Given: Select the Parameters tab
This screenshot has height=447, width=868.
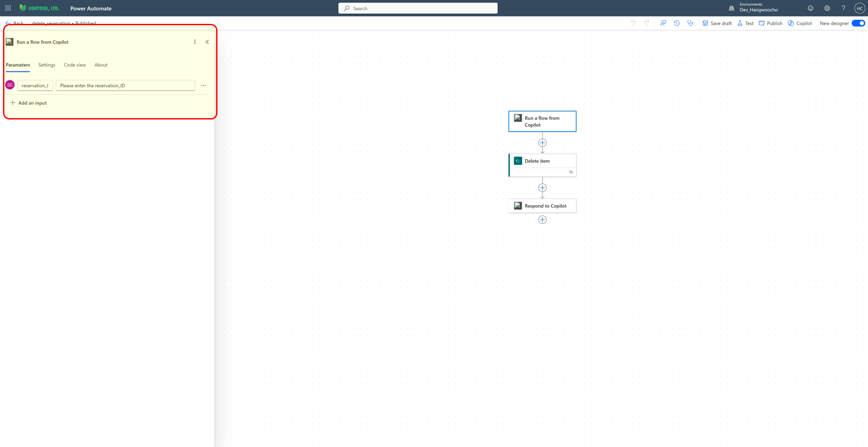Looking at the screenshot, I should [18, 65].
